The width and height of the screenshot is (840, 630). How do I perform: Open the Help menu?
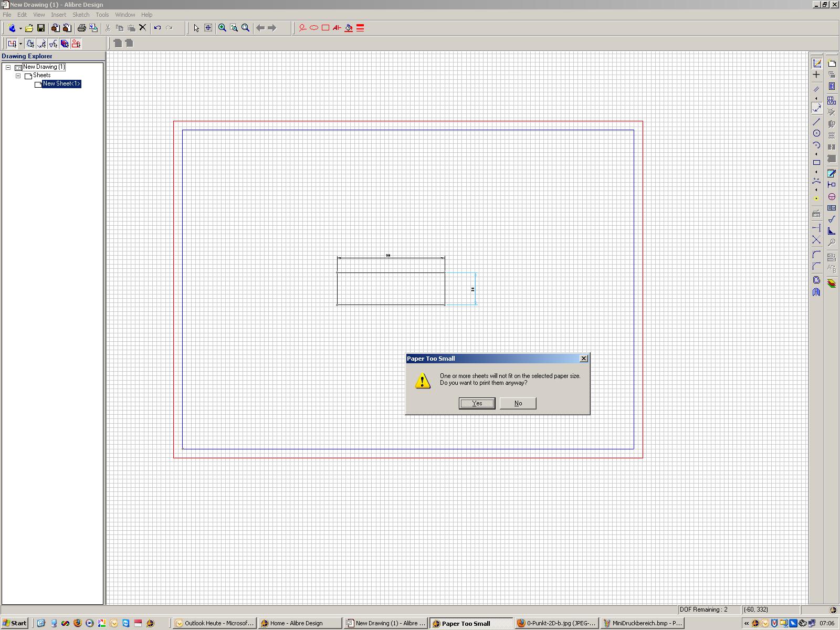click(x=147, y=15)
